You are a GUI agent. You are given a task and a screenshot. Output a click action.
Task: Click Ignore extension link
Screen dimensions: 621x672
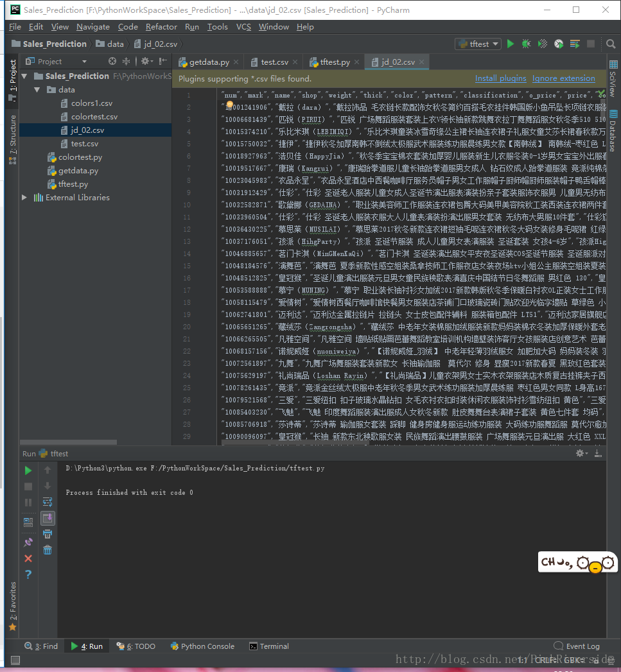pos(564,78)
